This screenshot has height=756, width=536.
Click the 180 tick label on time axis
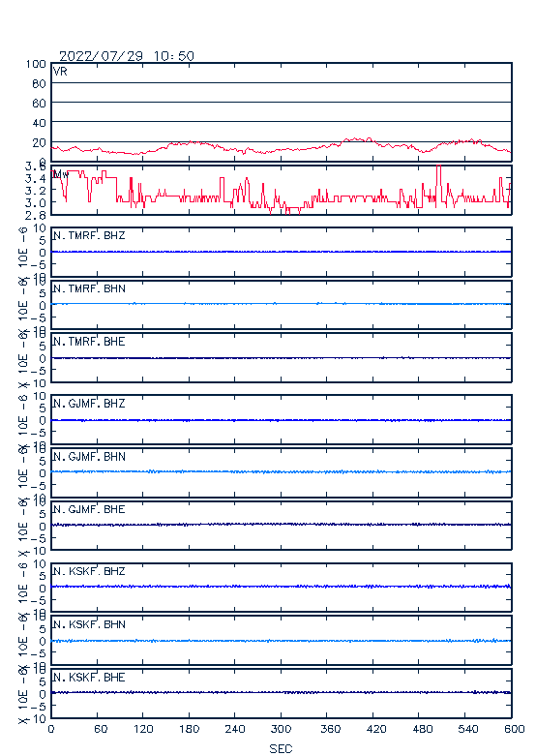pos(189,729)
